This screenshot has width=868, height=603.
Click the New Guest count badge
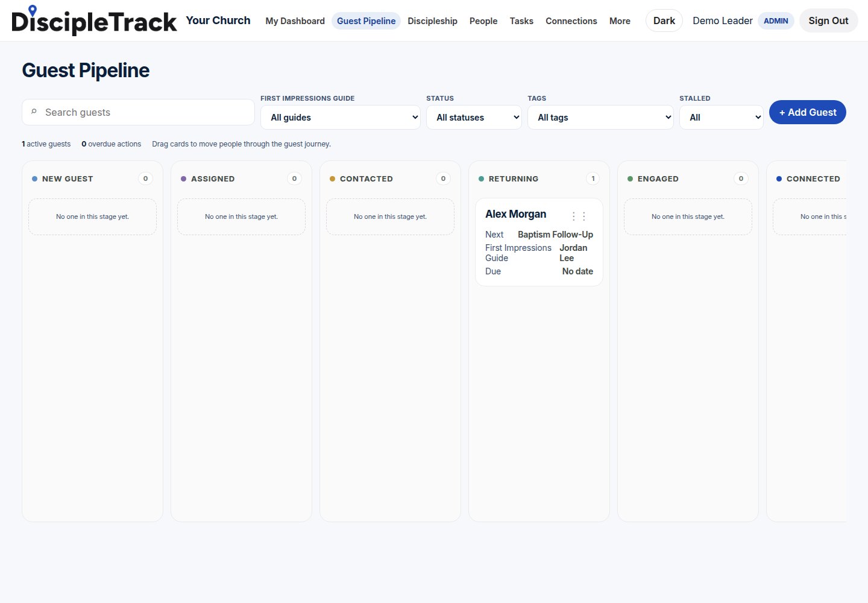[x=145, y=178]
